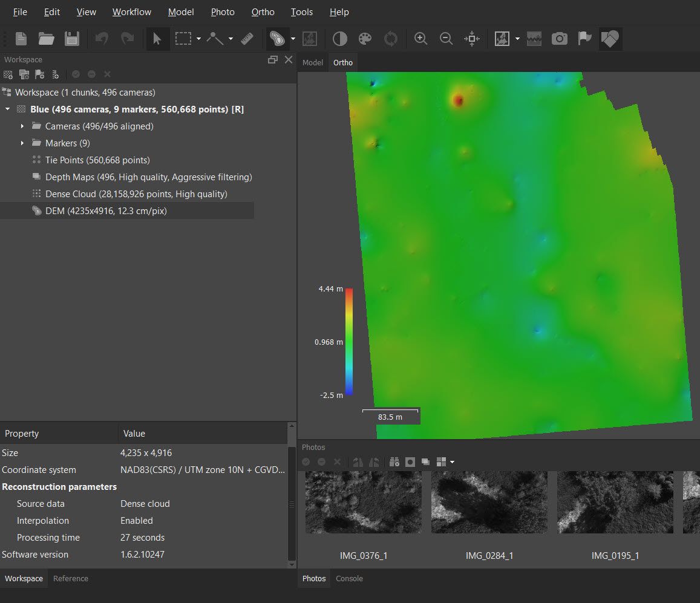Select the Ruler measurement tool
The height and width of the screenshot is (603, 700).
coord(247,39)
